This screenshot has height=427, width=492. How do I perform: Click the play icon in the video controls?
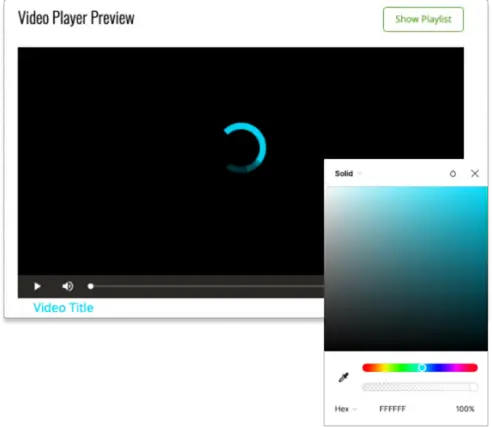tap(37, 286)
